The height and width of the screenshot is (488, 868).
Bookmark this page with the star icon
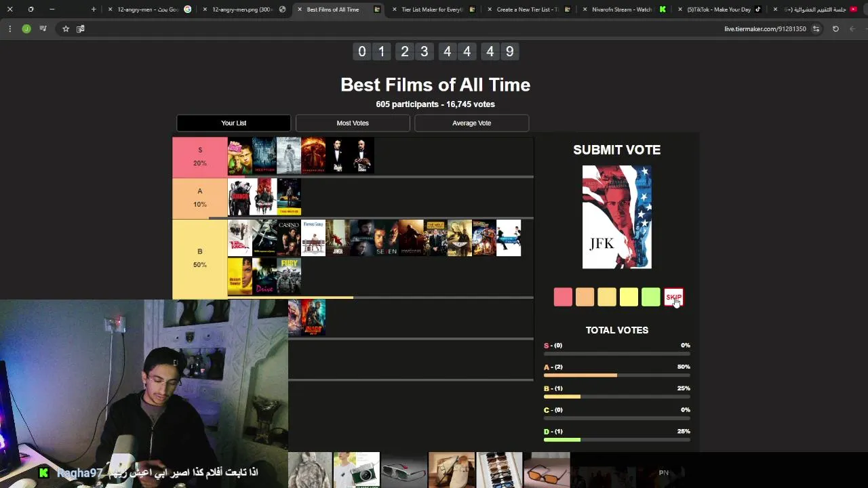(66, 28)
